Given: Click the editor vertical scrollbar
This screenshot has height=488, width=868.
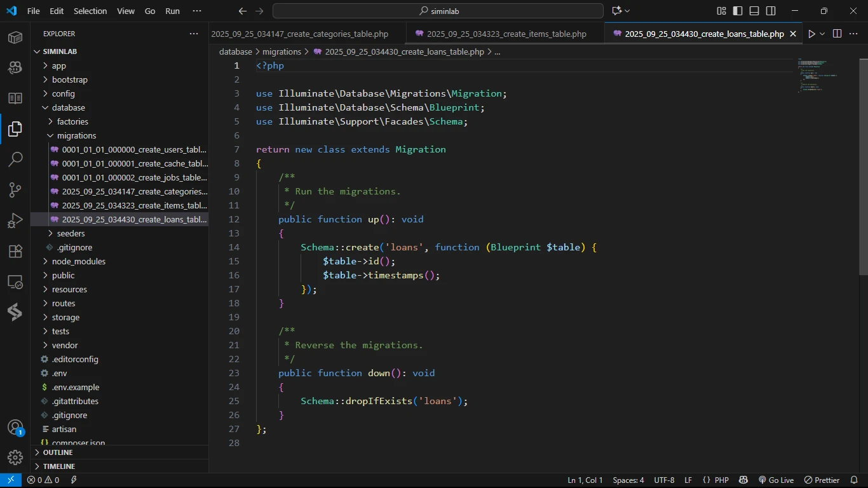Looking at the screenshot, I should (x=863, y=165).
